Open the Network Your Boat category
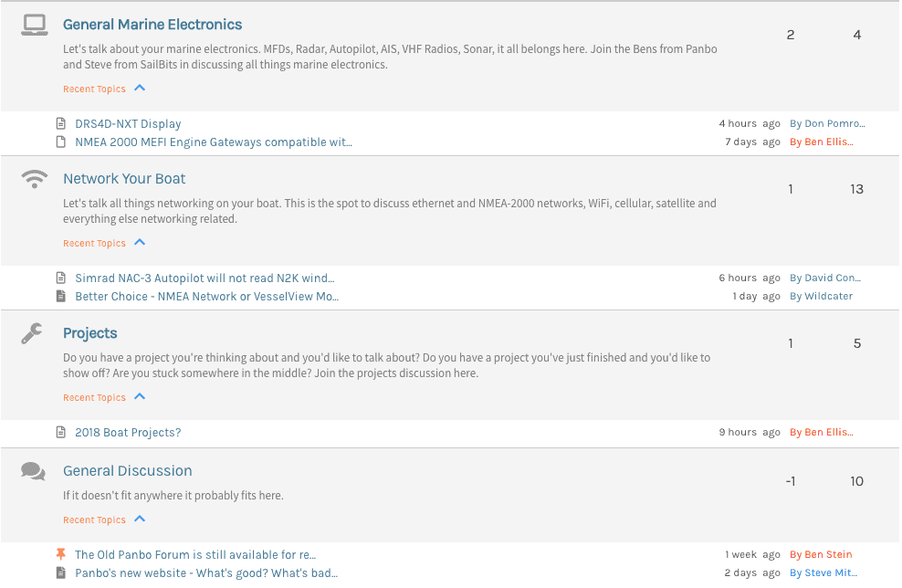Image resolution: width=902 pixels, height=588 pixels. click(x=124, y=178)
